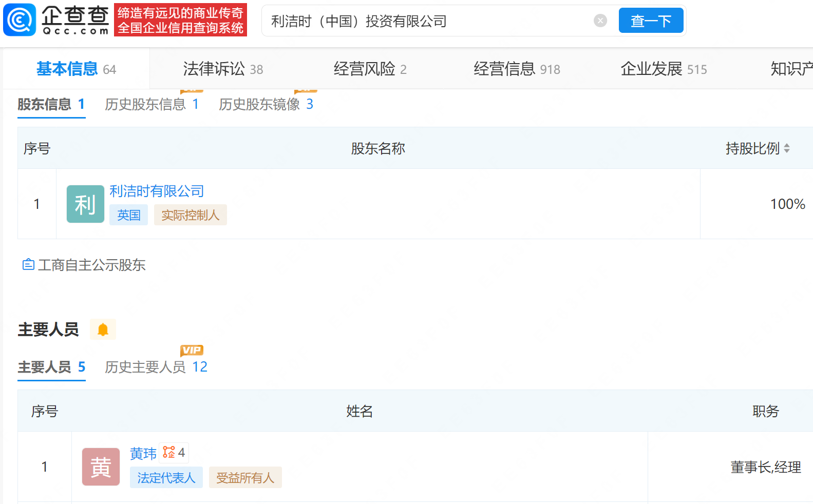Click the 100% shareholding value
The image size is (813, 504).
[787, 204]
